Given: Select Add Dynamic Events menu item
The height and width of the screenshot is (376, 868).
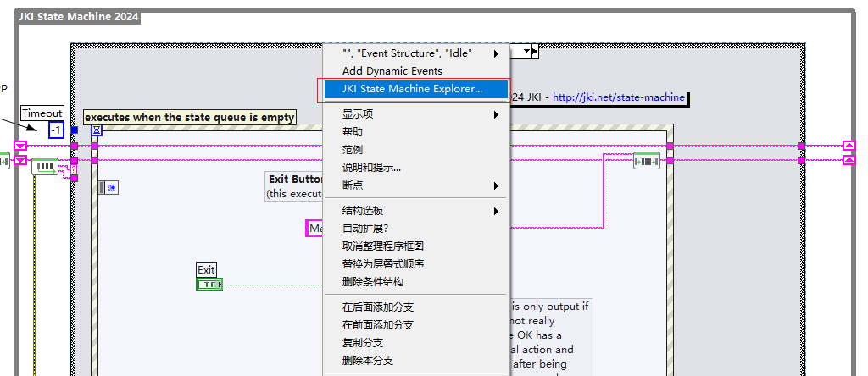Looking at the screenshot, I should point(415,71).
